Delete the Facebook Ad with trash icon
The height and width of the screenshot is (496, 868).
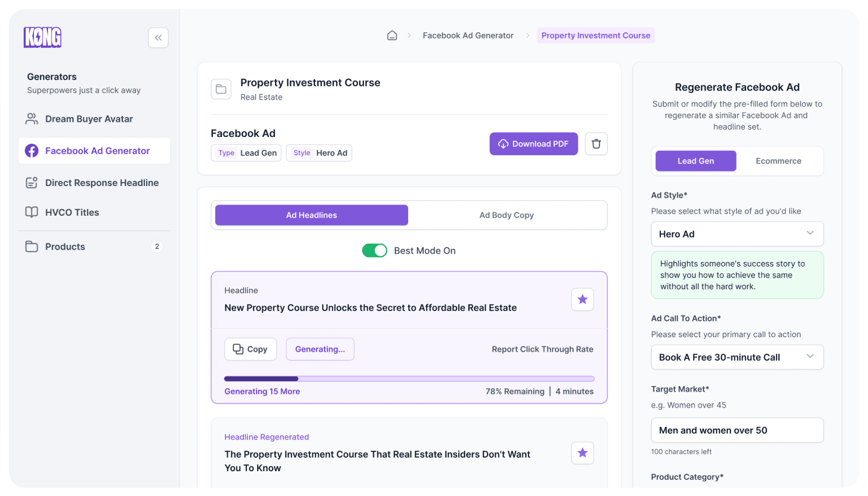[596, 144]
